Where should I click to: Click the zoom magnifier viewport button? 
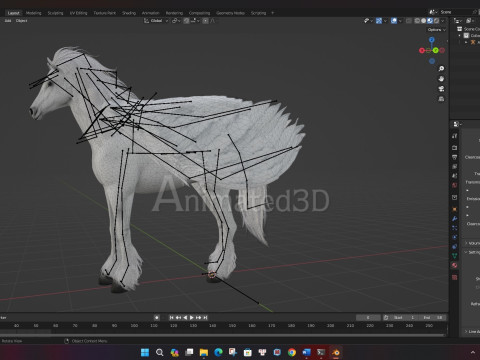pos(441,69)
